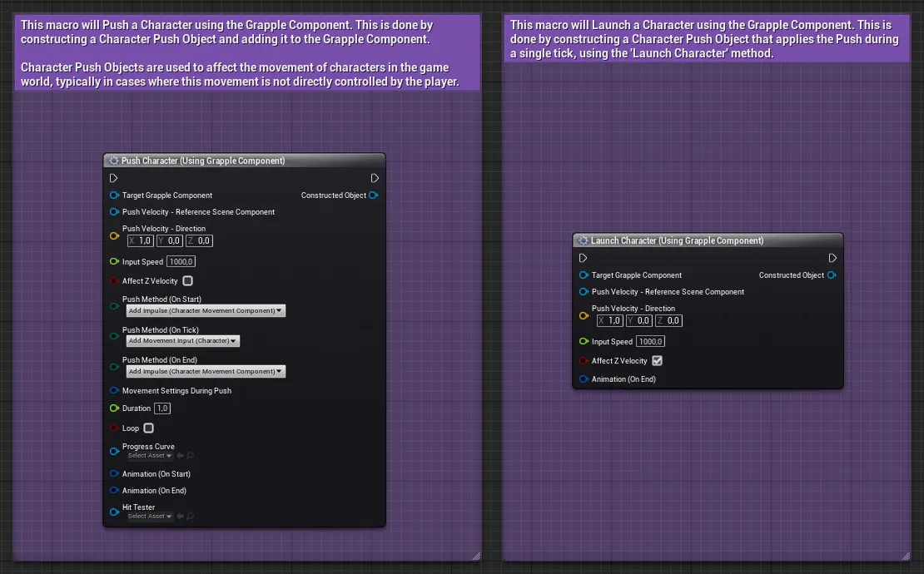
Task: Click the X value of Push Velocity Direction on Push node
Action: [x=141, y=240]
